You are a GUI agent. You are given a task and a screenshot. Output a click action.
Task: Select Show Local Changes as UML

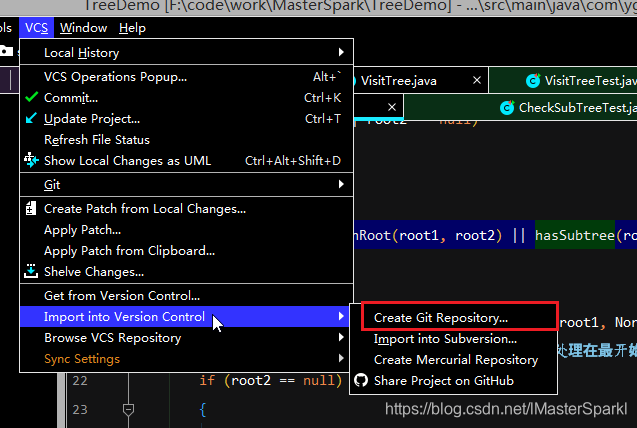coord(186,161)
